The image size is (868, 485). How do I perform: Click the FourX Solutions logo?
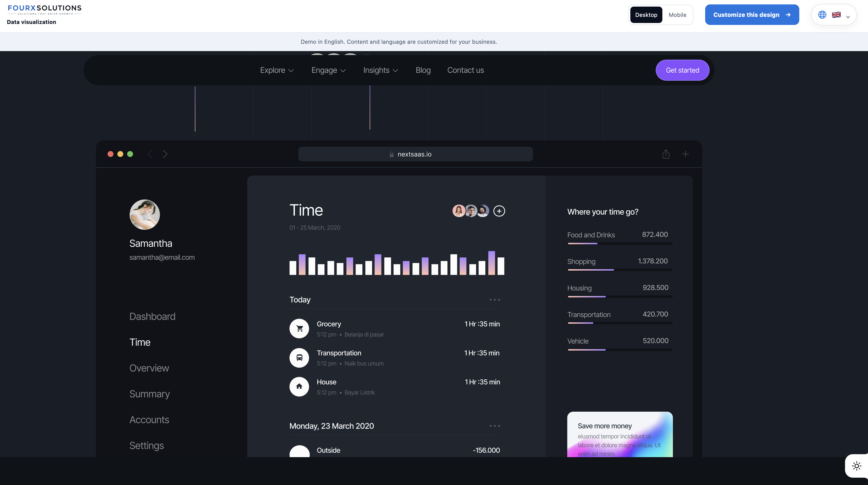(x=45, y=10)
